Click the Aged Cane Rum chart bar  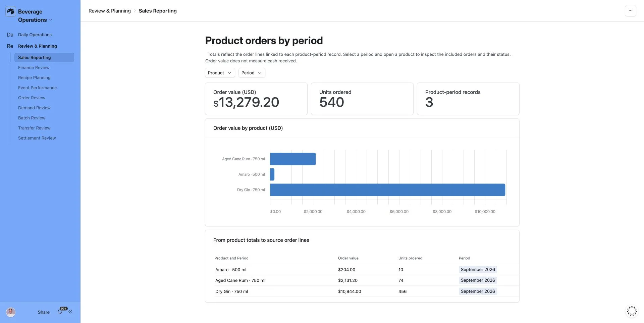tap(293, 159)
